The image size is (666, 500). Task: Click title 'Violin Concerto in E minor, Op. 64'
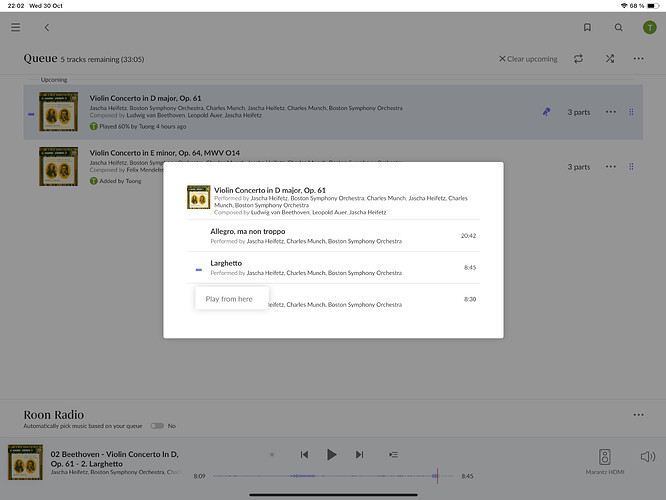click(164, 153)
